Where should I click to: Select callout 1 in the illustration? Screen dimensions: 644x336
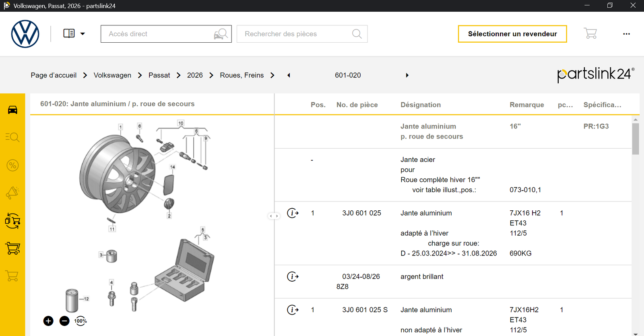click(x=120, y=127)
